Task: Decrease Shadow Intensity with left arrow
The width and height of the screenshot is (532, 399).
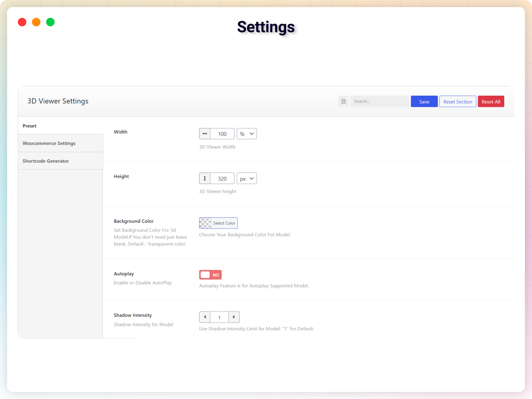Action: [x=205, y=317]
